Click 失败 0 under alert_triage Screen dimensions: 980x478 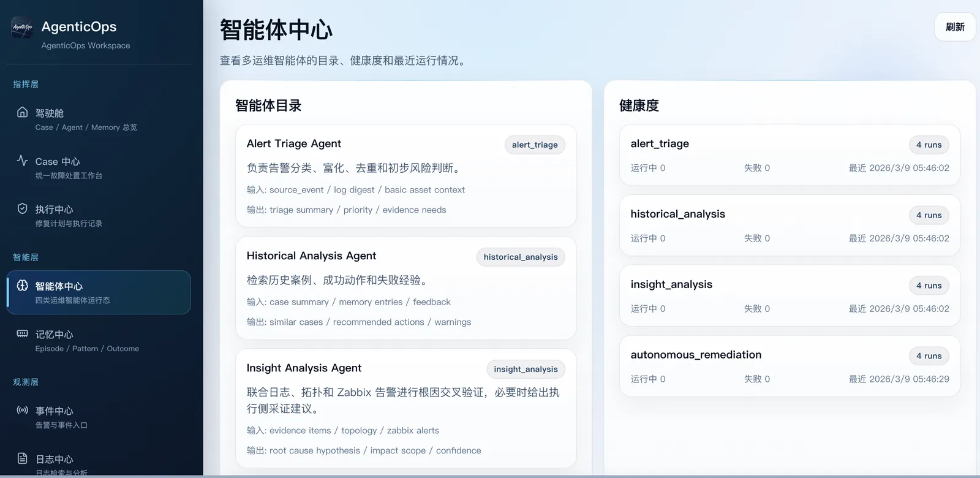(x=757, y=168)
